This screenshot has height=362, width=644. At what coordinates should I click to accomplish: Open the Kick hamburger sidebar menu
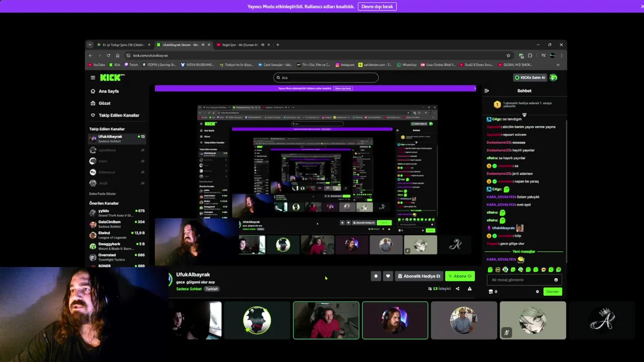[93, 77]
